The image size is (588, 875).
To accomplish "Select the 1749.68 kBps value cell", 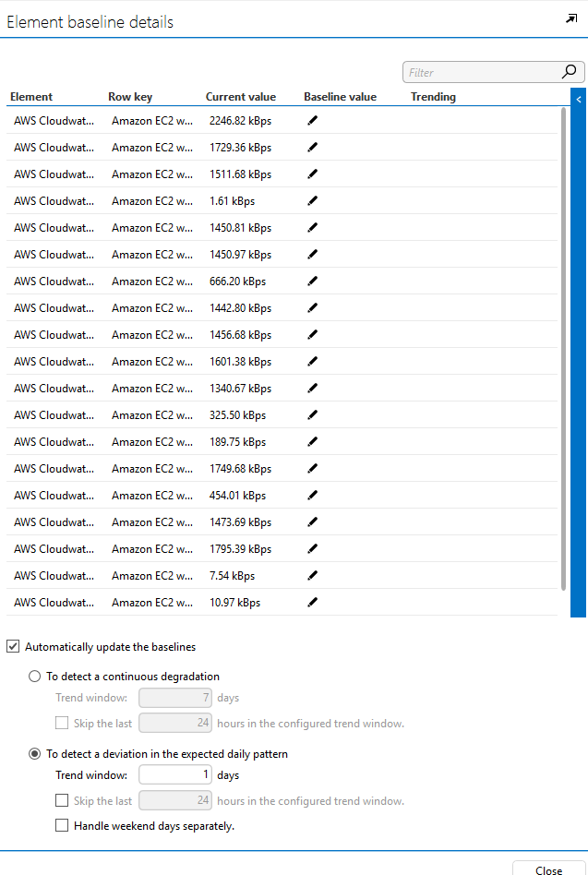I will pyautogui.click(x=240, y=469).
